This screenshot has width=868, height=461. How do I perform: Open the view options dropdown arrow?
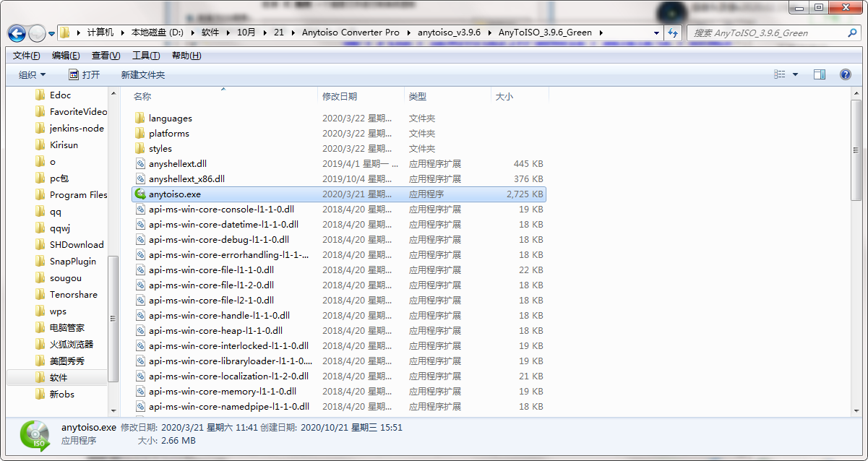click(796, 74)
